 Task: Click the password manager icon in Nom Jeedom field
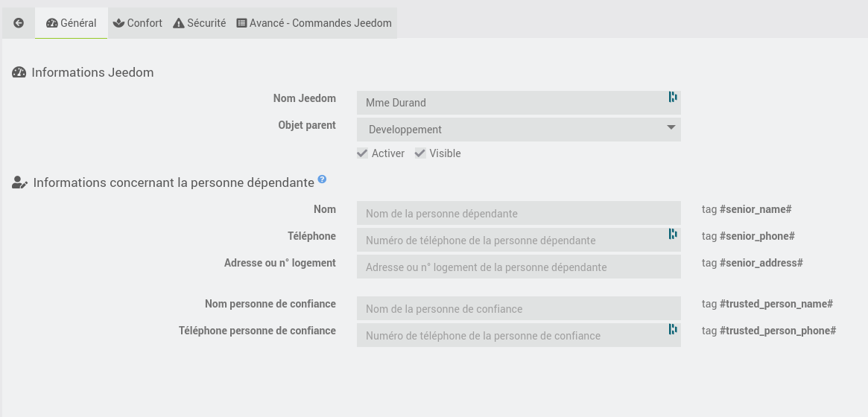(x=673, y=97)
